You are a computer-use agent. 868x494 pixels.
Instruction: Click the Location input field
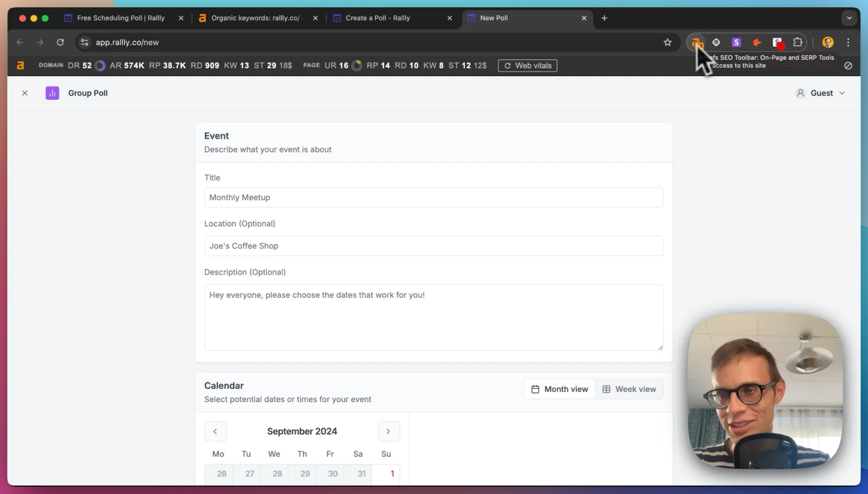[x=434, y=246]
